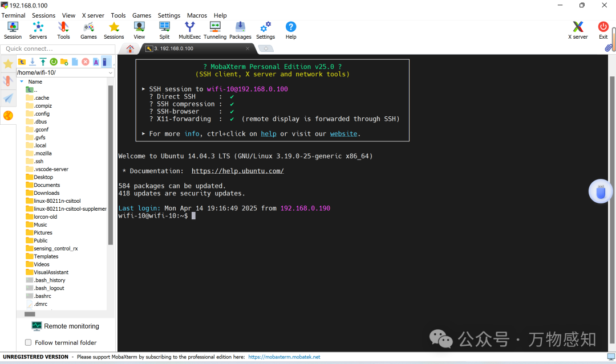Click the Split terminal icon
Viewport: 616px width, 364px height.
coord(164,30)
